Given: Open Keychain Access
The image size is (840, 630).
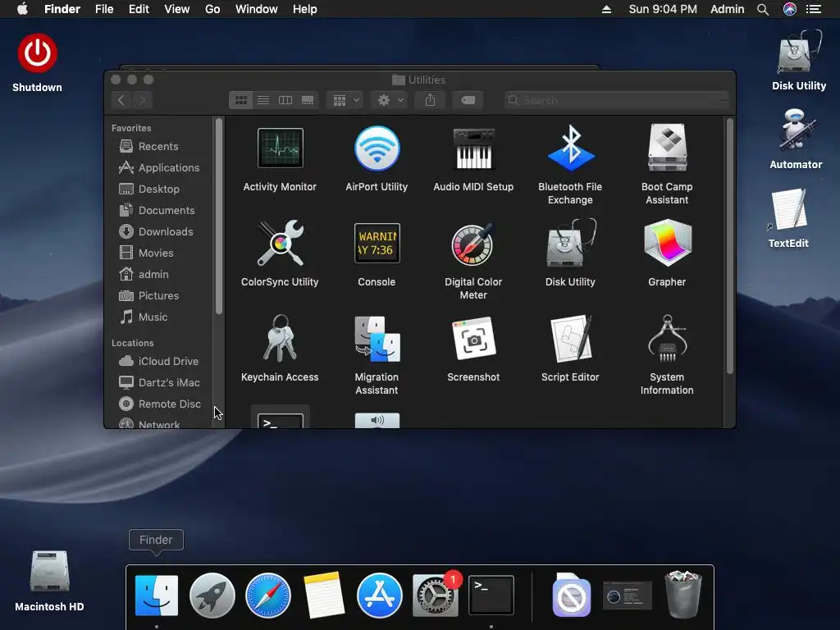Looking at the screenshot, I should (281, 339).
